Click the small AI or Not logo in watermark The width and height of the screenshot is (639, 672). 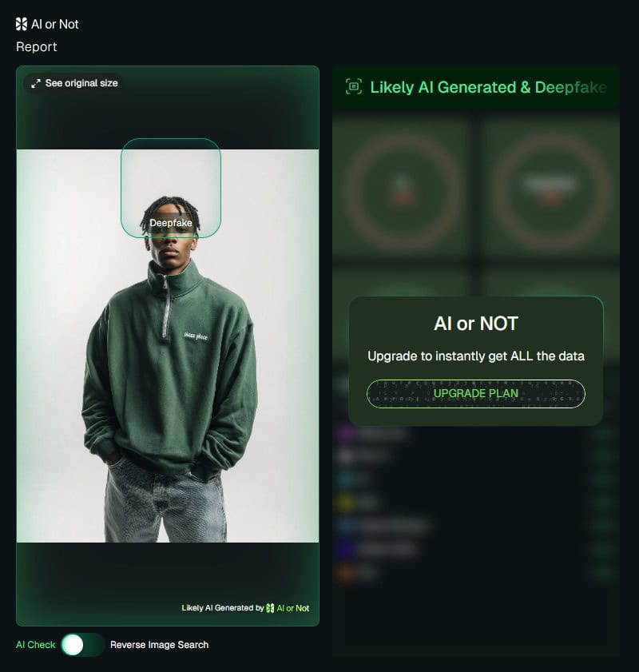point(270,608)
